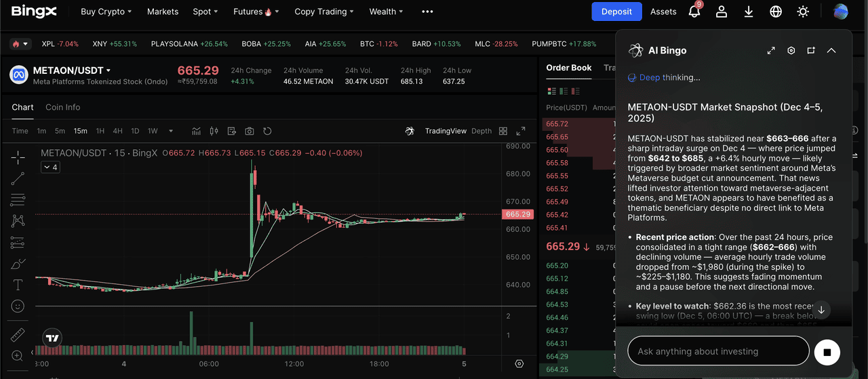The width and height of the screenshot is (868, 379).
Task: Collapse the AI Bingo panel
Action: tap(831, 51)
